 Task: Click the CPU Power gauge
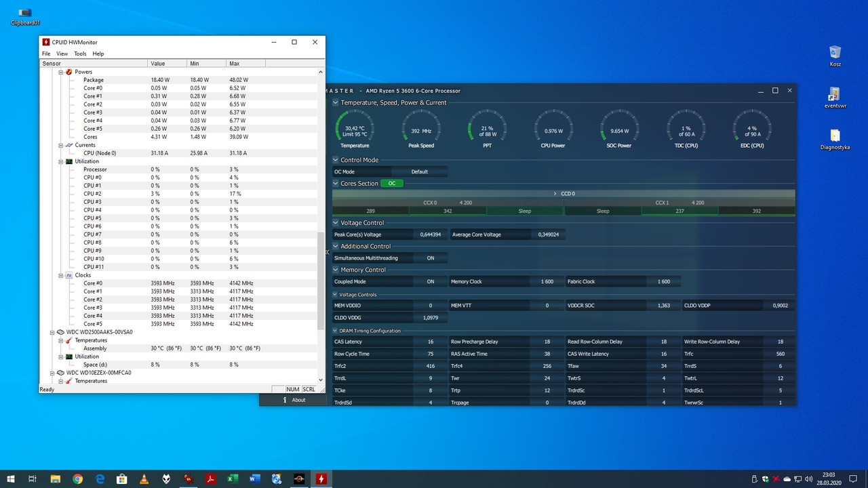(553, 129)
